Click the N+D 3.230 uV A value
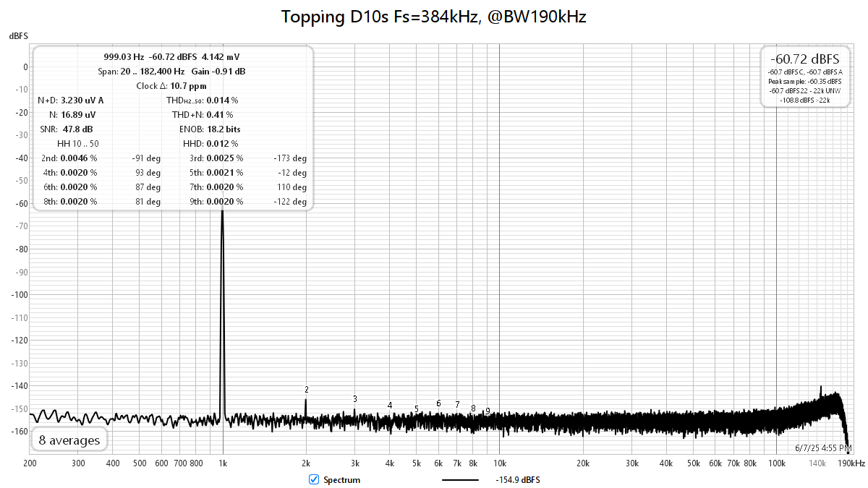The image size is (868, 488). tap(82, 100)
